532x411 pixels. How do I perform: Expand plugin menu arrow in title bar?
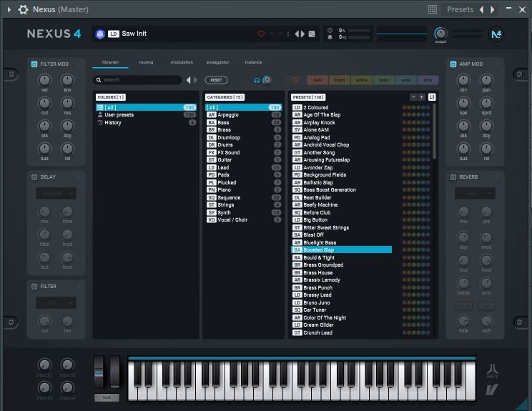(9, 9)
